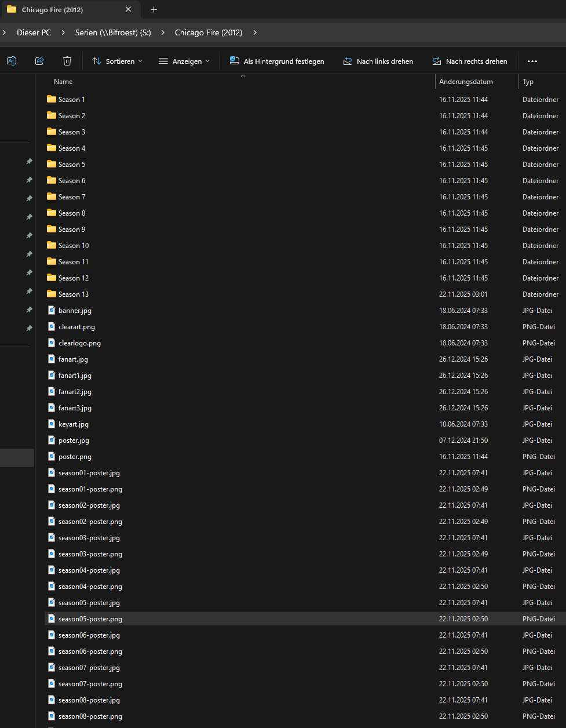Click Chicago Fire (2012) breadcrumb segment
The height and width of the screenshot is (728, 566).
point(209,32)
